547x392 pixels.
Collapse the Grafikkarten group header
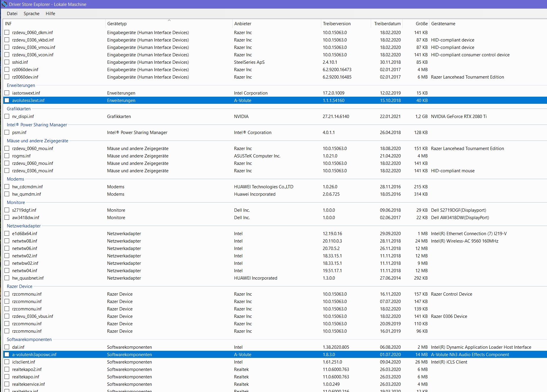click(x=19, y=109)
